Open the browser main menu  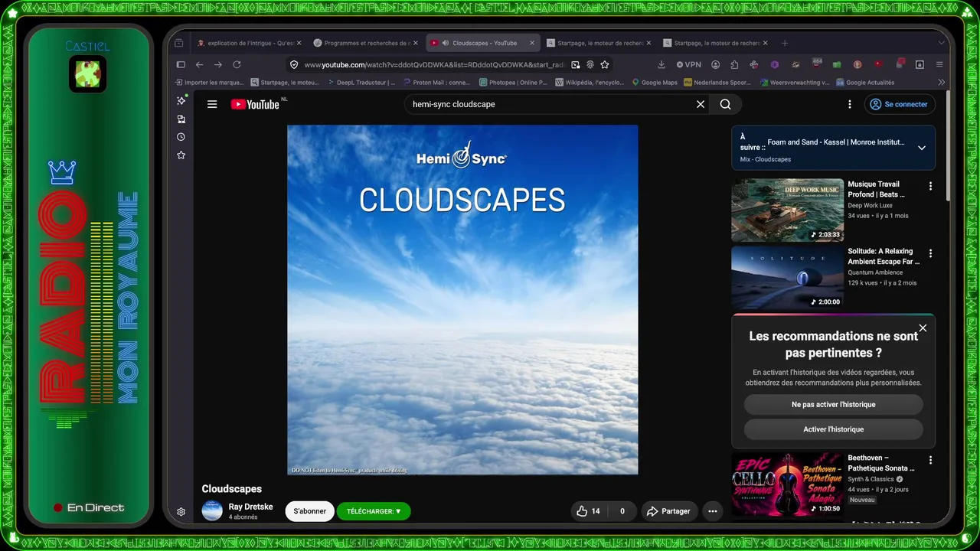(x=939, y=65)
